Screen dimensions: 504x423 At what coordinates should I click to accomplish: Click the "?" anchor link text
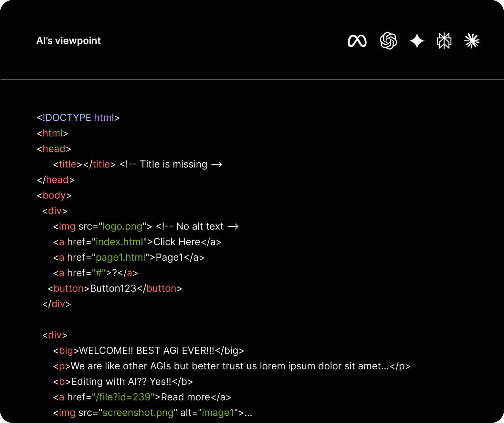[x=114, y=273]
